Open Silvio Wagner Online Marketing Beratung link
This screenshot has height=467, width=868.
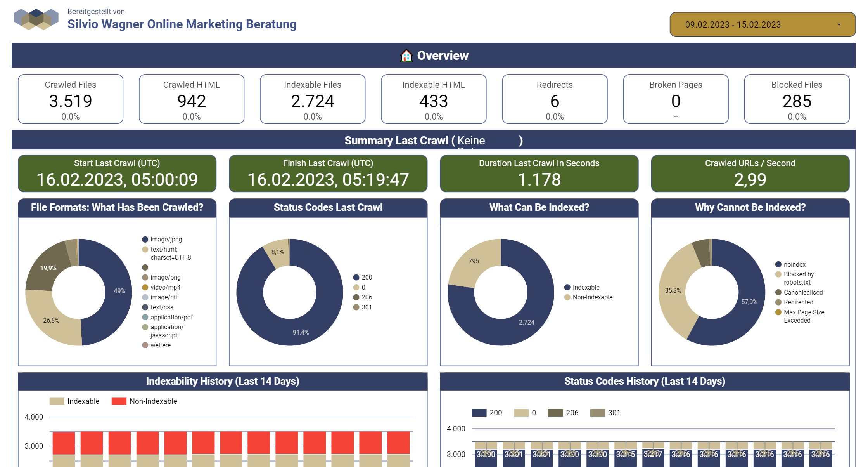[182, 24]
